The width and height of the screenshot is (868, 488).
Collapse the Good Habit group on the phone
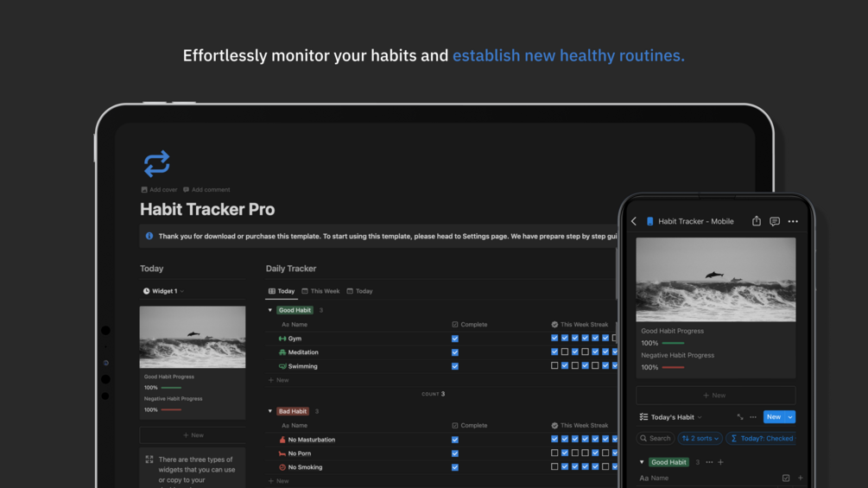coord(642,462)
